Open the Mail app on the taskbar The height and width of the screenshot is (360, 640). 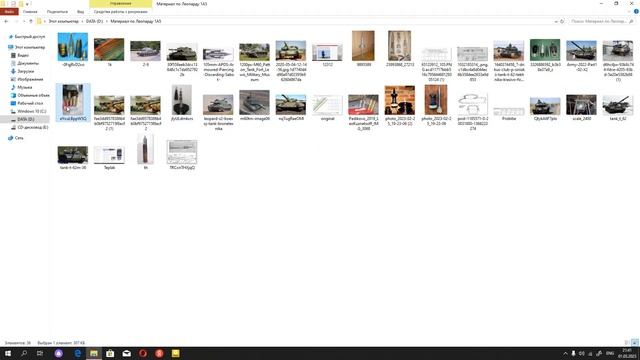(127, 353)
